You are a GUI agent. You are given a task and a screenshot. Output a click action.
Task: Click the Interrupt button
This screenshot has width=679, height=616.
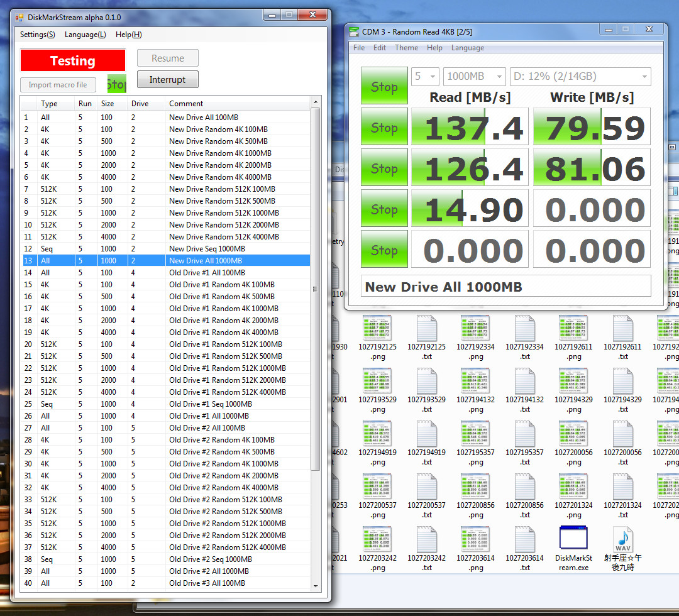pyautogui.click(x=168, y=80)
